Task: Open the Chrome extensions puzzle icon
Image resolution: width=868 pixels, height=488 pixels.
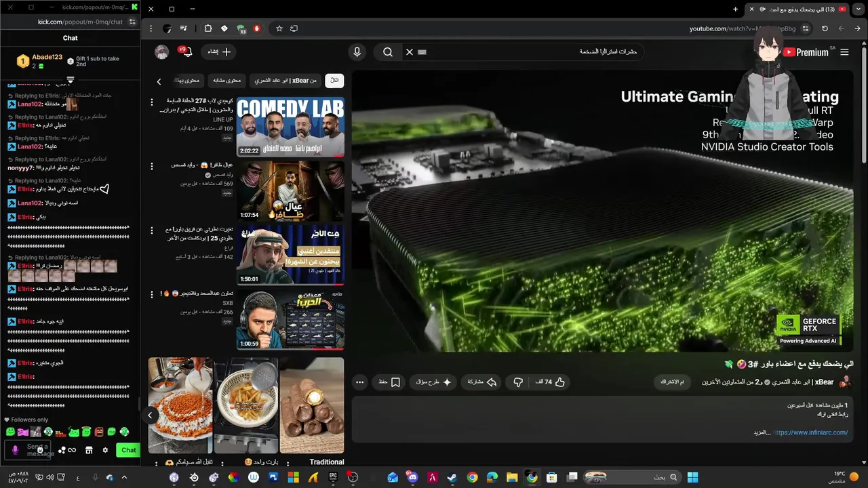Action: pyautogui.click(x=208, y=28)
